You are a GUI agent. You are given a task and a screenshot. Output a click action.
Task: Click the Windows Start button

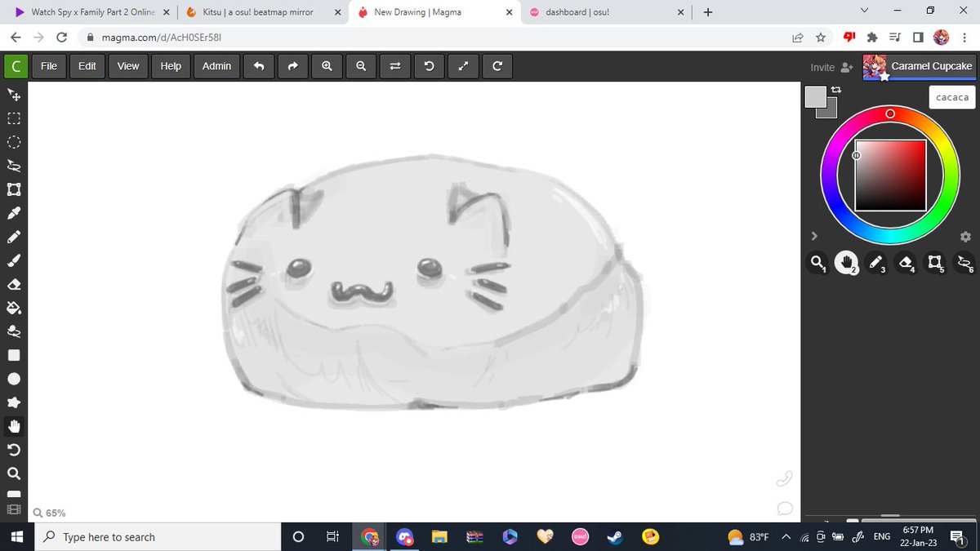pos(16,537)
